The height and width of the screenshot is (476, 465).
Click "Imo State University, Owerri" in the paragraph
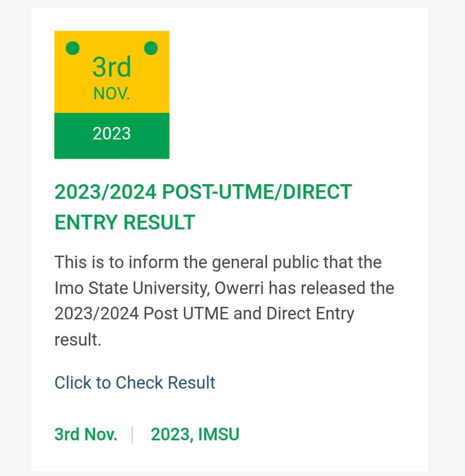tap(159, 288)
